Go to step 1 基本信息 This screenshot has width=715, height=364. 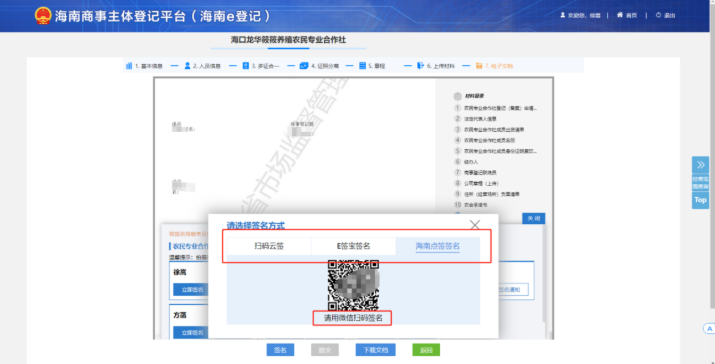[144, 66]
